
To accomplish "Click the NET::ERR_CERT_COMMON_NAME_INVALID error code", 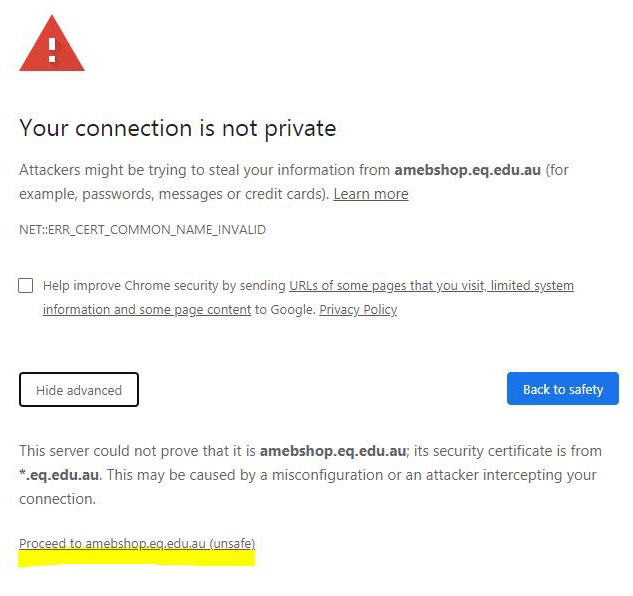I will 143,230.
